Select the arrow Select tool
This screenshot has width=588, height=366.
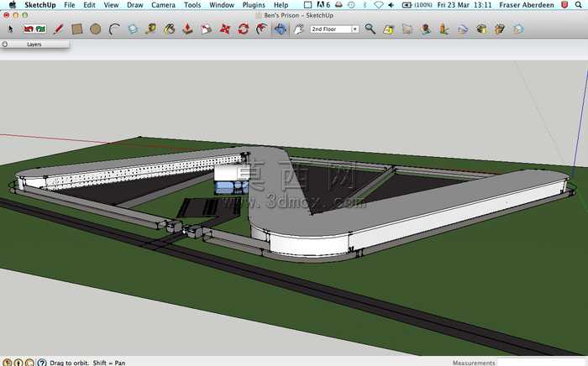10,29
